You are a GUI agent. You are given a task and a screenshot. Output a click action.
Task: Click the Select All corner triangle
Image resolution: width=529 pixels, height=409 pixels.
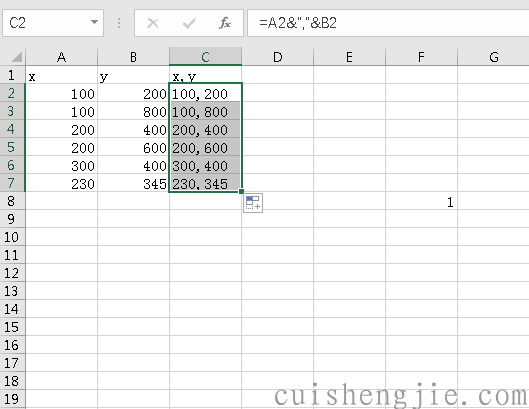[x=16, y=57]
